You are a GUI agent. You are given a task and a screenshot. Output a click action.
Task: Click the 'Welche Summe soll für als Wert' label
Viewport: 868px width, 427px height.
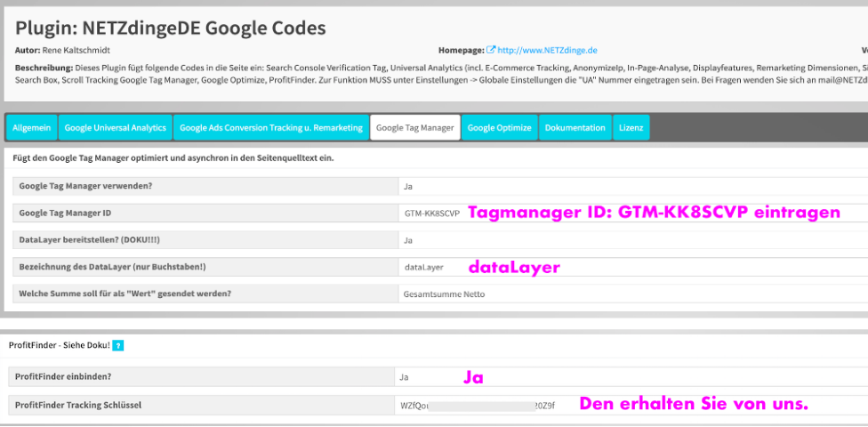point(125,294)
